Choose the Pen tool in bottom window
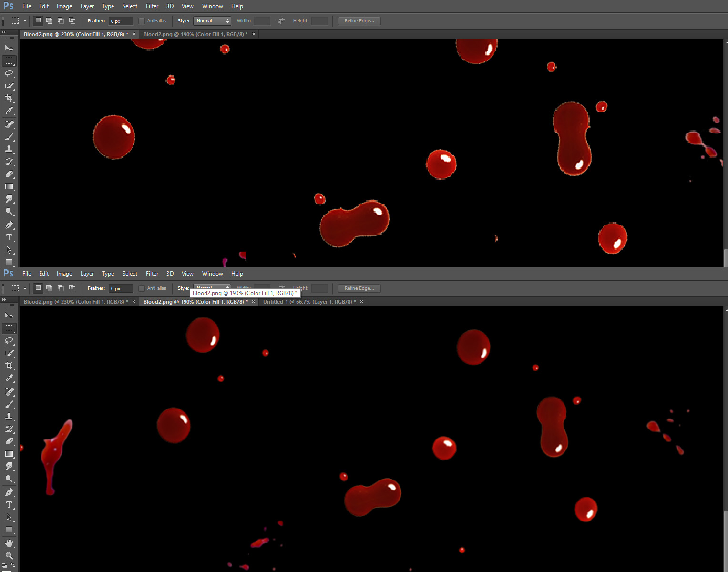This screenshot has height=572, width=728. point(9,492)
